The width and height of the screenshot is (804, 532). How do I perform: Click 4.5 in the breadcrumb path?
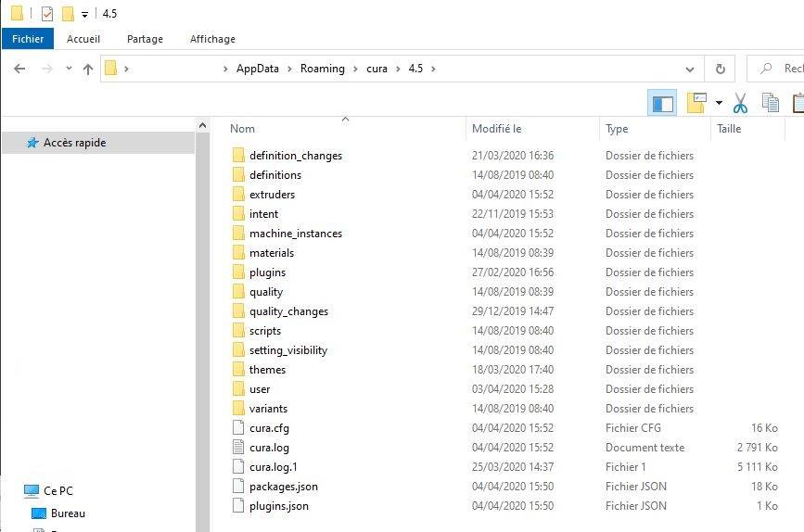415,69
